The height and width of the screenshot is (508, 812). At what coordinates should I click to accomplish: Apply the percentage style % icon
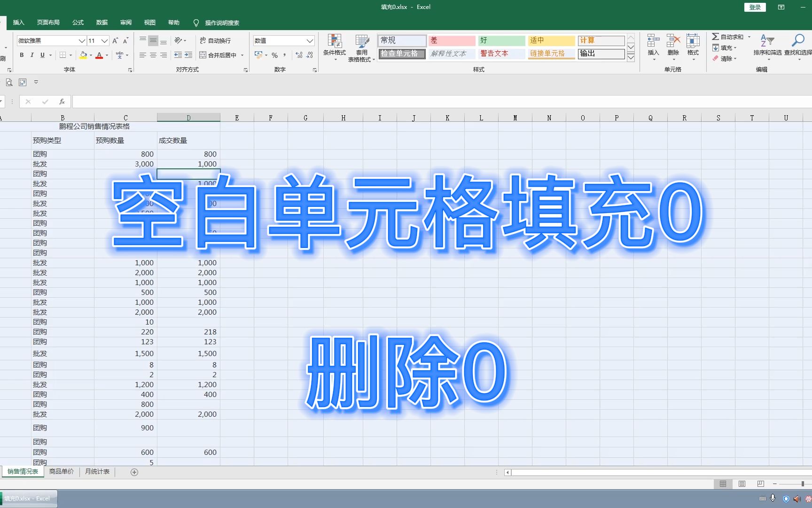pyautogui.click(x=274, y=55)
